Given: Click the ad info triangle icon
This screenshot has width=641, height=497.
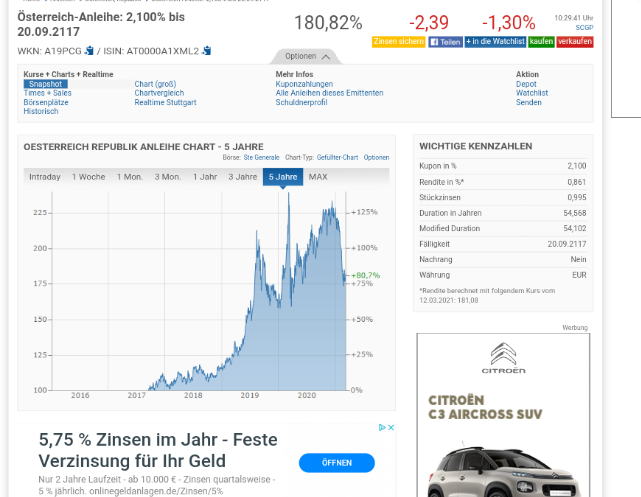Looking at the screenshot, I should click(381, 427).
